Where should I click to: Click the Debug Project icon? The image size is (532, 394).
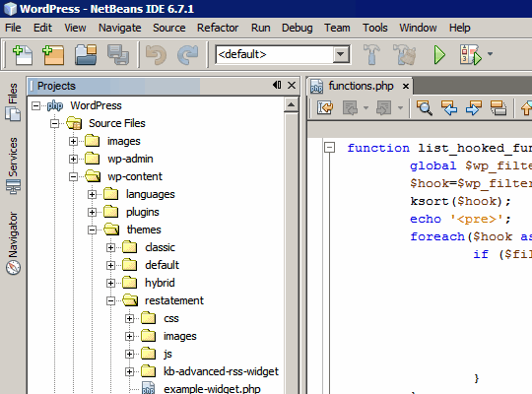[471, 54]
